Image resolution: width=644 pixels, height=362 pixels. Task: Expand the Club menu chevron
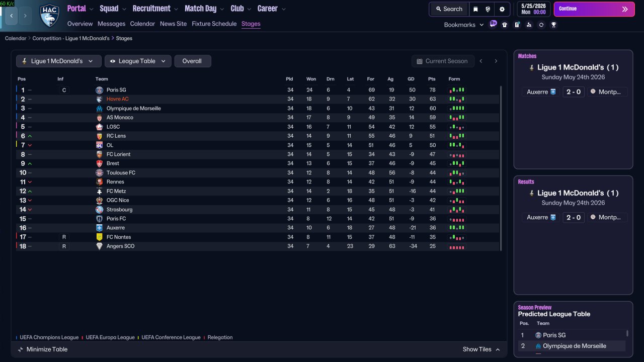pyautogui.click(x=249, y=9)
